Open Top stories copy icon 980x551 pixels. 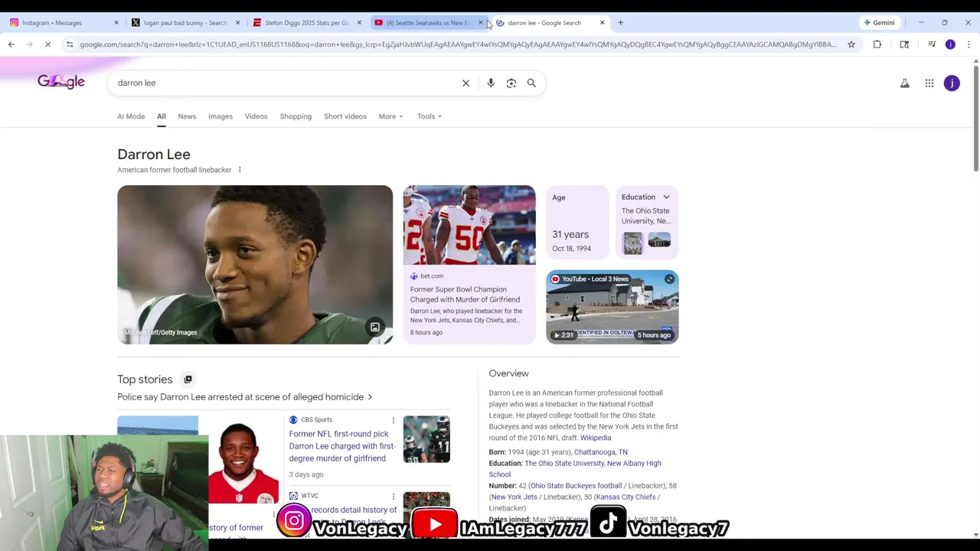(x=188, y=380)
